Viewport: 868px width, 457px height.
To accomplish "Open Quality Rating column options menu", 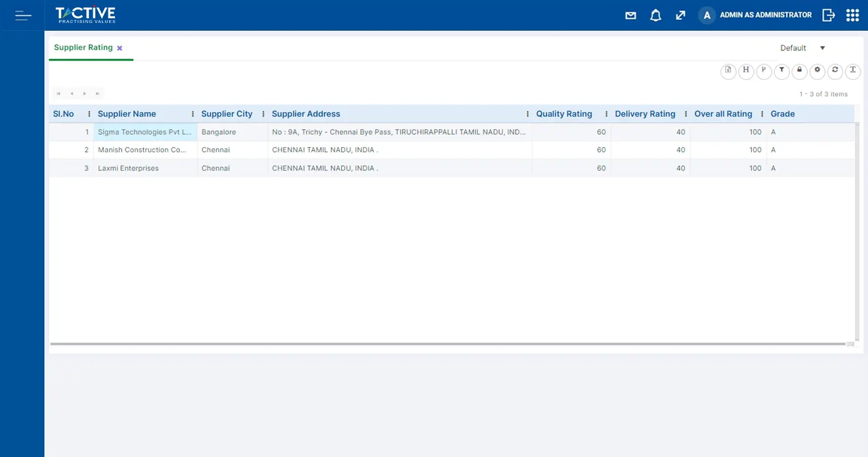I will [x=606, y=114].
